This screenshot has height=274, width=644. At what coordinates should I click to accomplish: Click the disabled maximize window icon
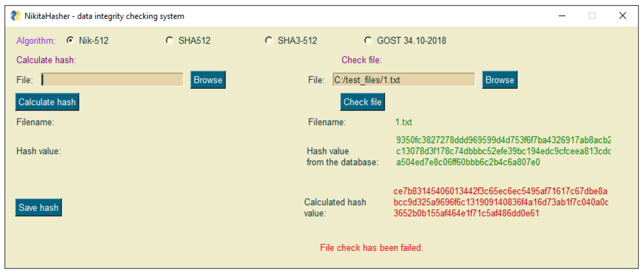592,16
